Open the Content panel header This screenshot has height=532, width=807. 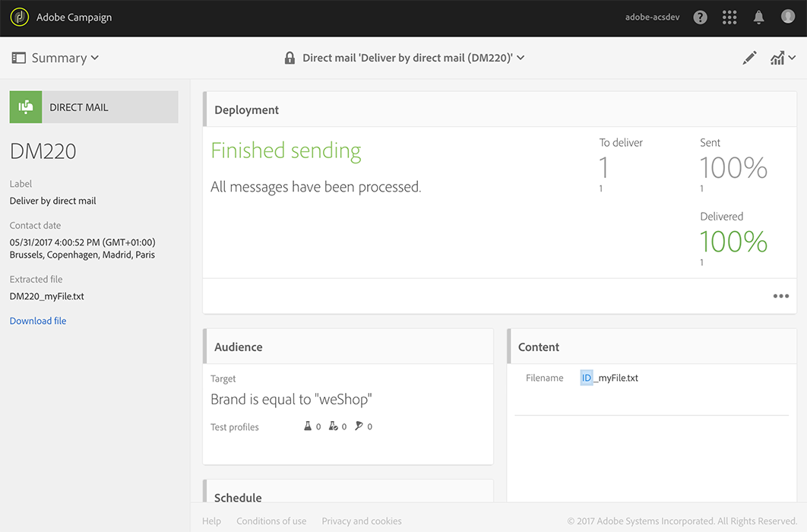click(652, 347)
